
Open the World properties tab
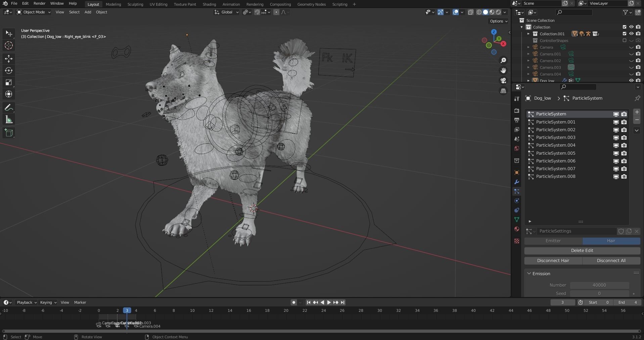517,148
